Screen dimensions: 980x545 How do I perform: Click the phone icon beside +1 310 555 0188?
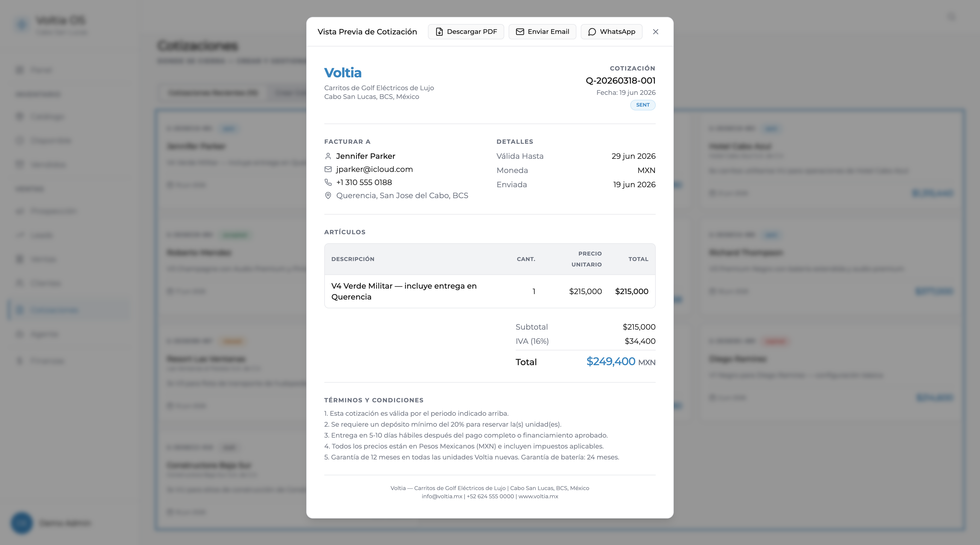pyautogui.click(x=328, y=182)
